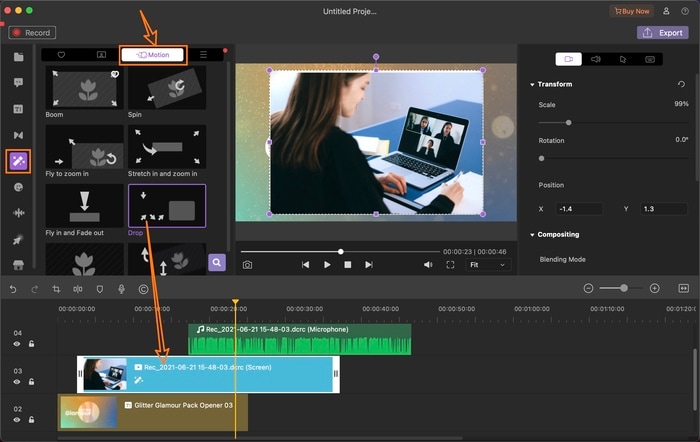The image size is (700, 442).
Task: Skip to previous frame
Action: tap(305, 265)
